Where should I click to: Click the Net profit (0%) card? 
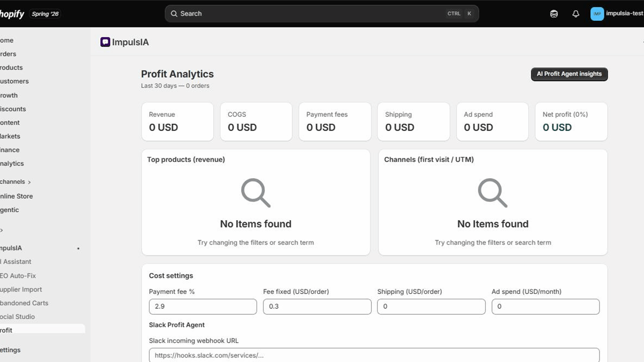(571, 121)
